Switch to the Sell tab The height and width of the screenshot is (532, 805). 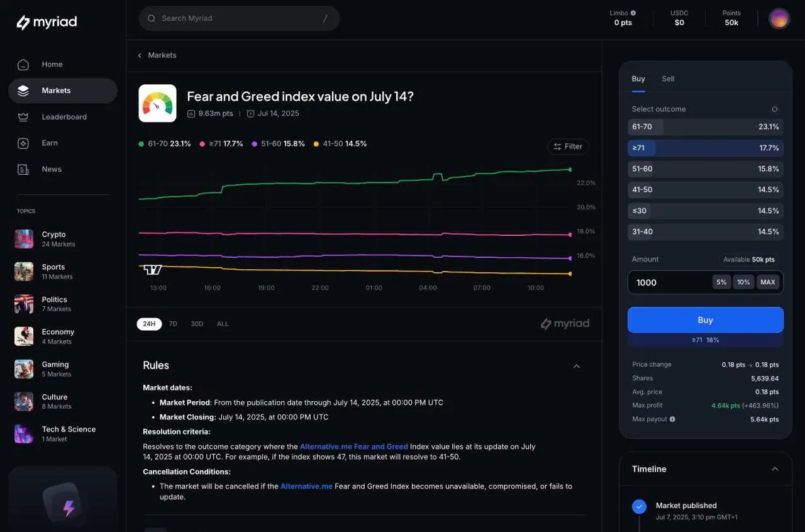pos(668,79)
